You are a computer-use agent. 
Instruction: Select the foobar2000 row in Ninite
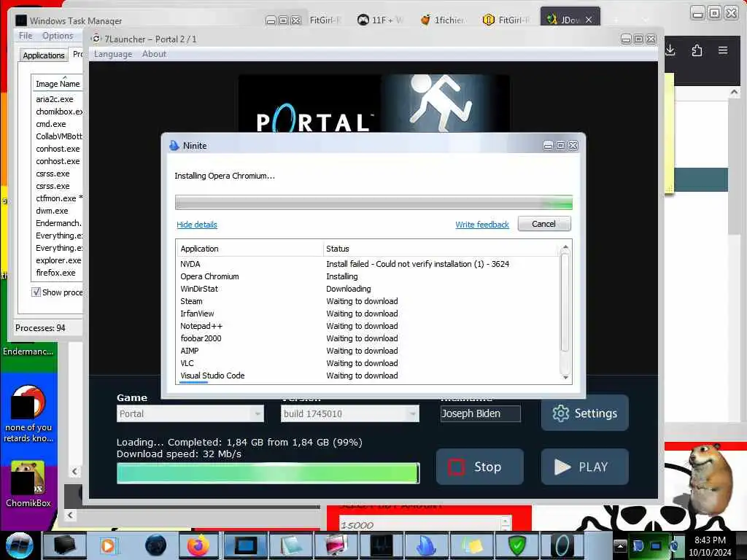click(368, 338)
